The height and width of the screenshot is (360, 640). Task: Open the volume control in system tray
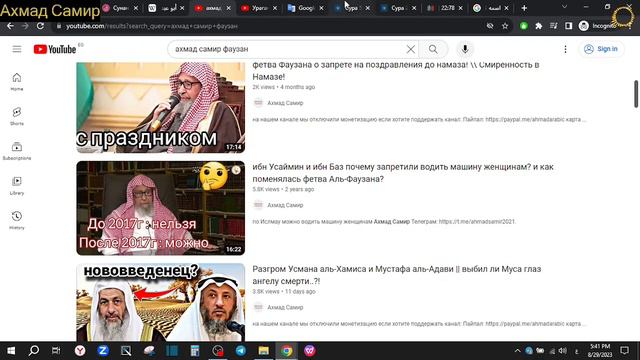(x=563, y=351)
